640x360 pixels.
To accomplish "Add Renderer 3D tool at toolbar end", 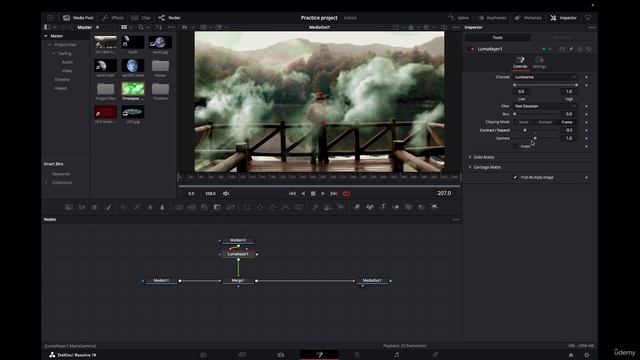I will pos(434,207).
